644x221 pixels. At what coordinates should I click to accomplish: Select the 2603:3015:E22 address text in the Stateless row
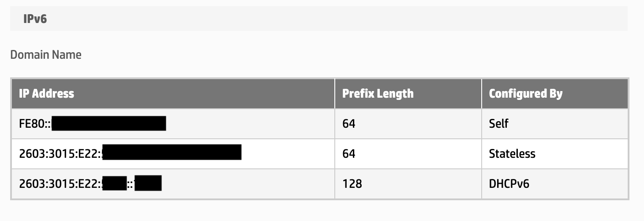point(60,153)
